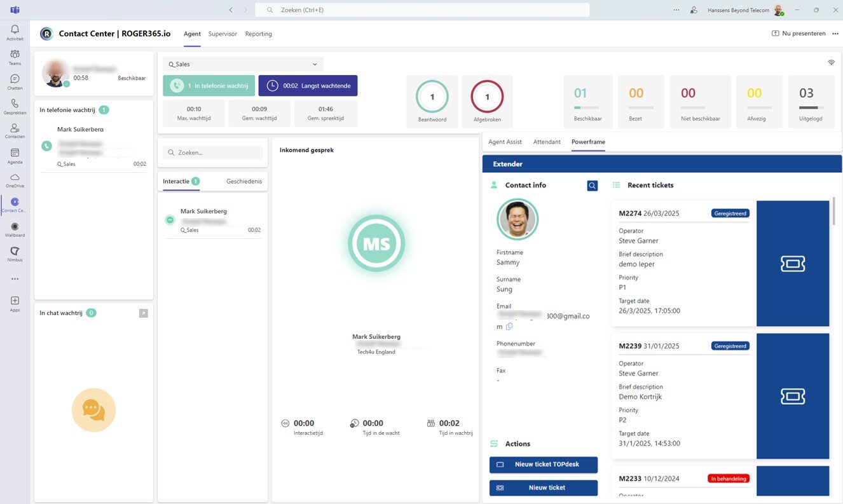Expand the Q_Sales queue dropdown
This screenshot has width=843, height=504.
[243, 64]
